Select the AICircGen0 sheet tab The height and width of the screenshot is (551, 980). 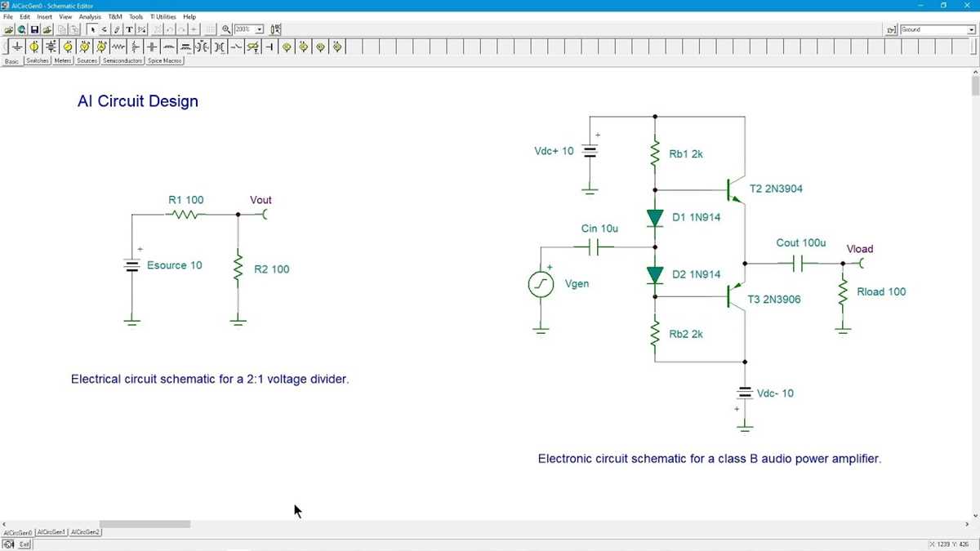click(17, 532)
